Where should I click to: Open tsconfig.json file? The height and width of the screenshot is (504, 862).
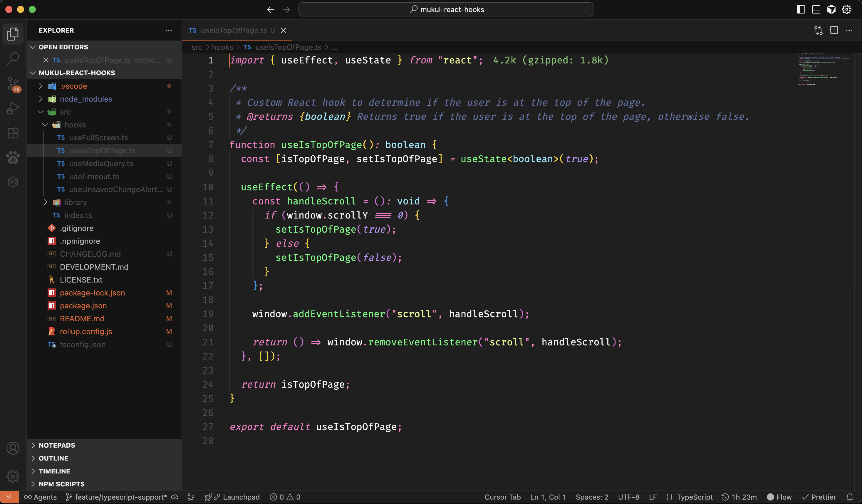[x=104, y=345]
